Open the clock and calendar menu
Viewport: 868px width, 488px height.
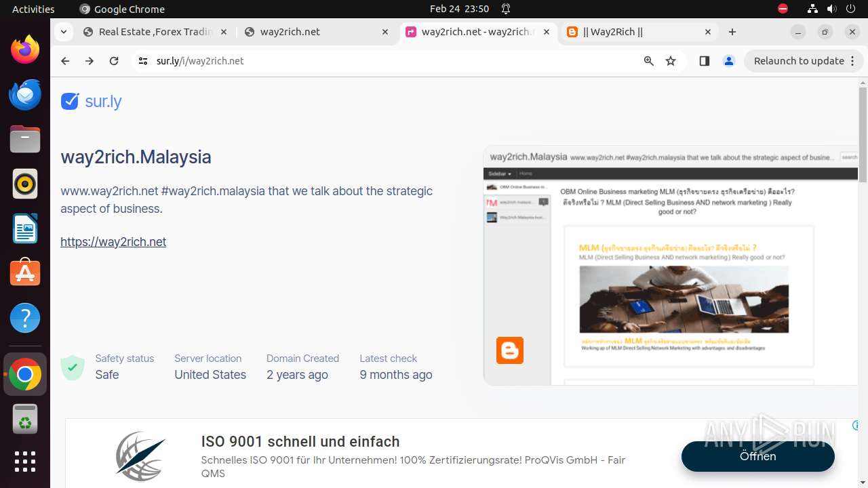tap(459, 9)
